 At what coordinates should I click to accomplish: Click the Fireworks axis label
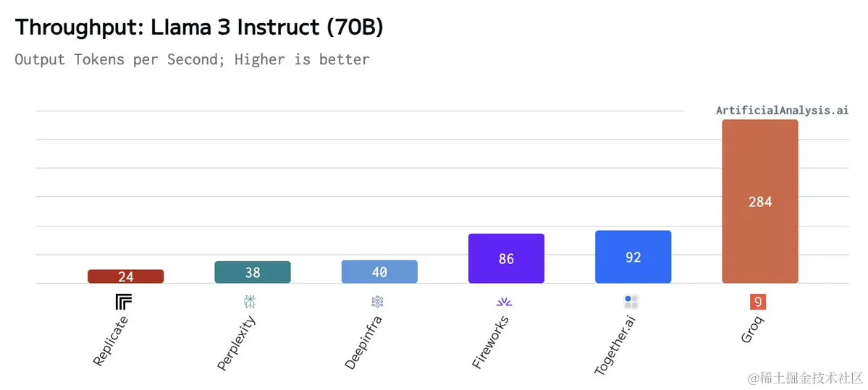point(492,342)
